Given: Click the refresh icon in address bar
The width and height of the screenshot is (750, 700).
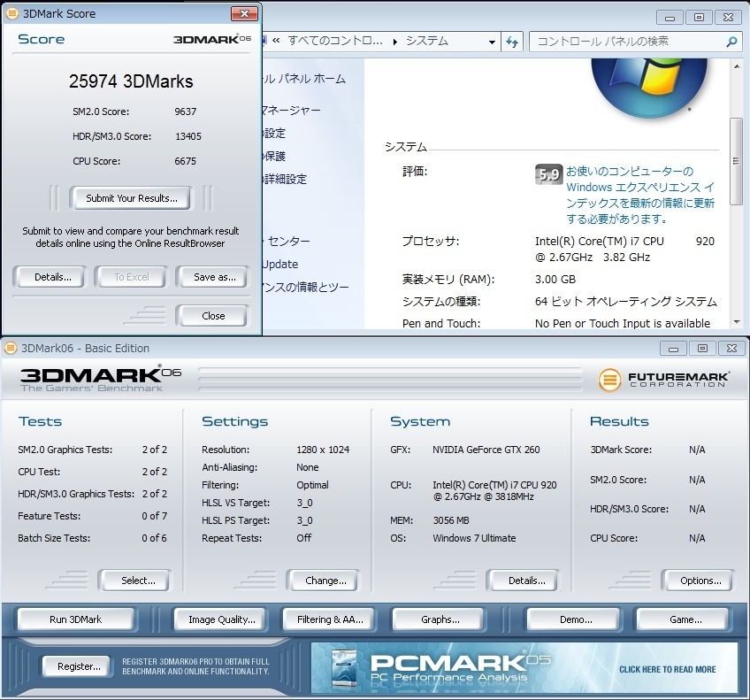Looking at the screenshot, I should [512, 42].
